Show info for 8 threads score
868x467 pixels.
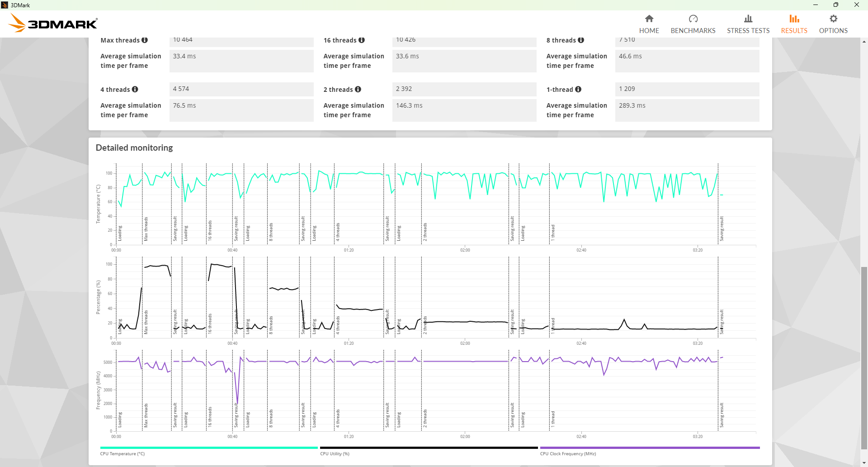tap(581, 40)
